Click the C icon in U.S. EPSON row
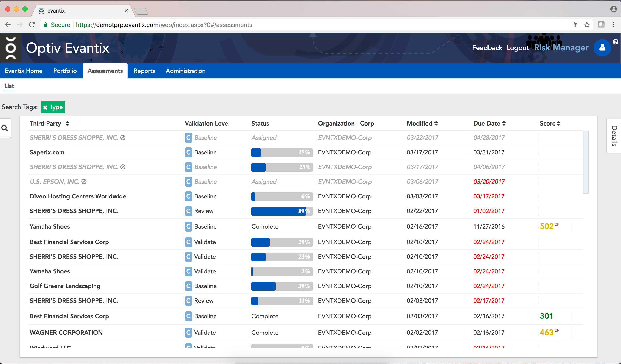The width and height of the screenshot is (621, 364). [x=188, y=182]
